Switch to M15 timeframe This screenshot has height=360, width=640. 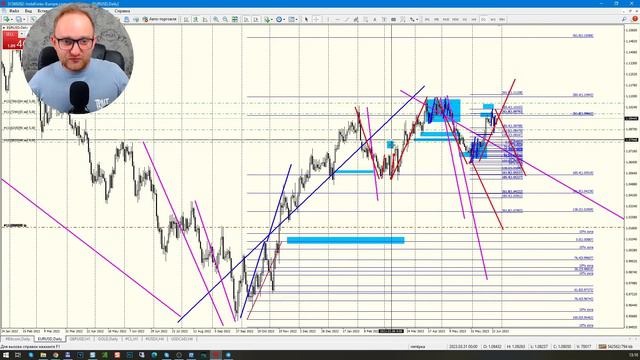coord(446,19)
